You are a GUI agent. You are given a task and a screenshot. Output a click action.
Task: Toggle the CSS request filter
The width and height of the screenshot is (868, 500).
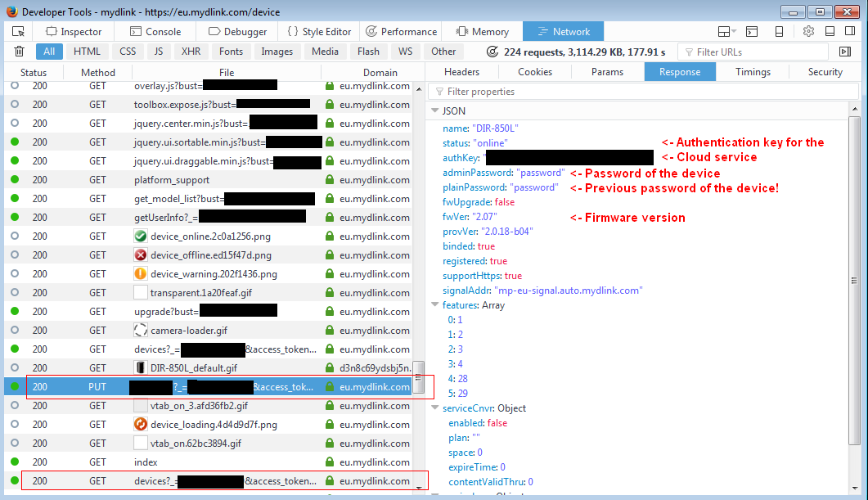pyautogui.click(x=128, y=52)
